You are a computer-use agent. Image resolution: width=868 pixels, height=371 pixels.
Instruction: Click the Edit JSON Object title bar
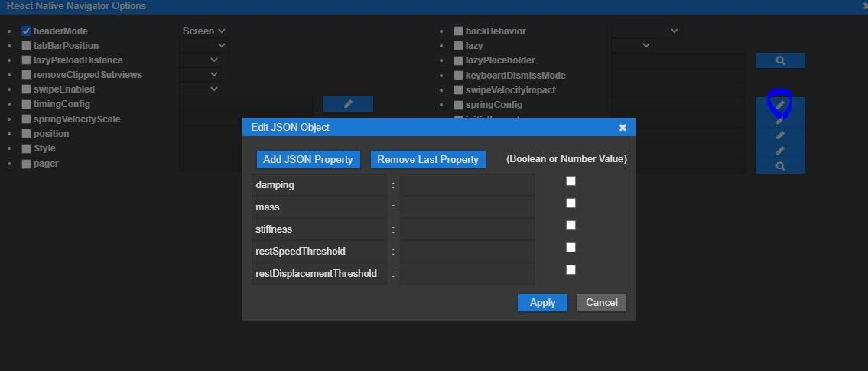click(438, 127)
